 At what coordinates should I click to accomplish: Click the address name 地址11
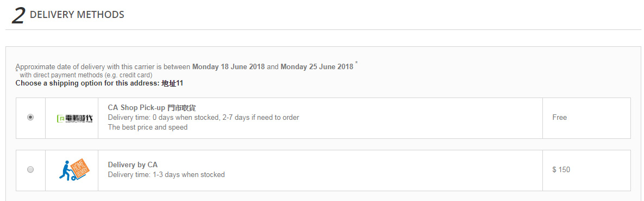(172, 83)
